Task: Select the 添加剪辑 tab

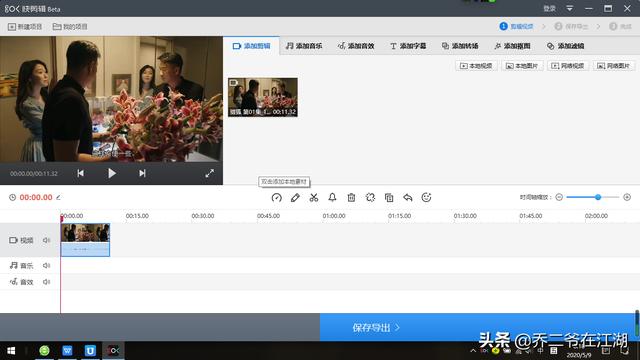Action: [x=251, y=46]
